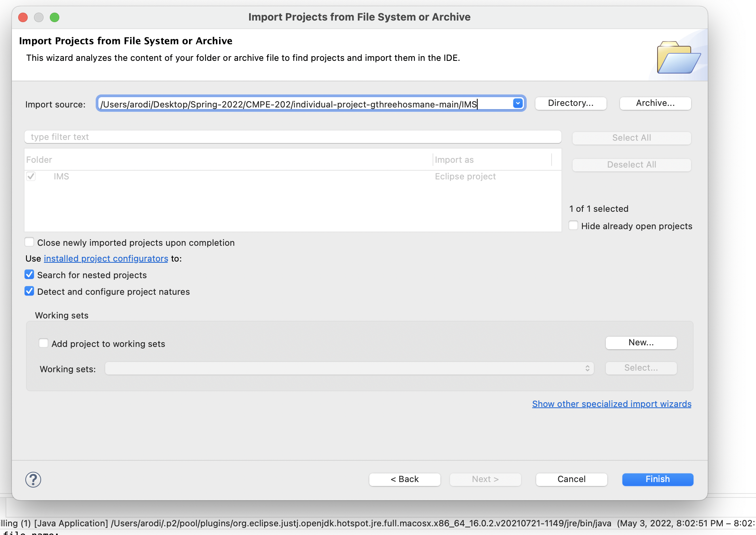Show other specialized import wizards
Viewport: 756px width, 535px height.
(612, 404)
